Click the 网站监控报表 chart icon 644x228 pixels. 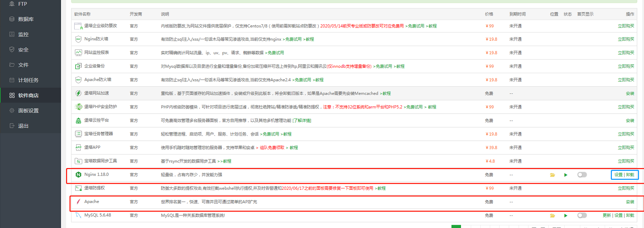[x=78, y=53]
